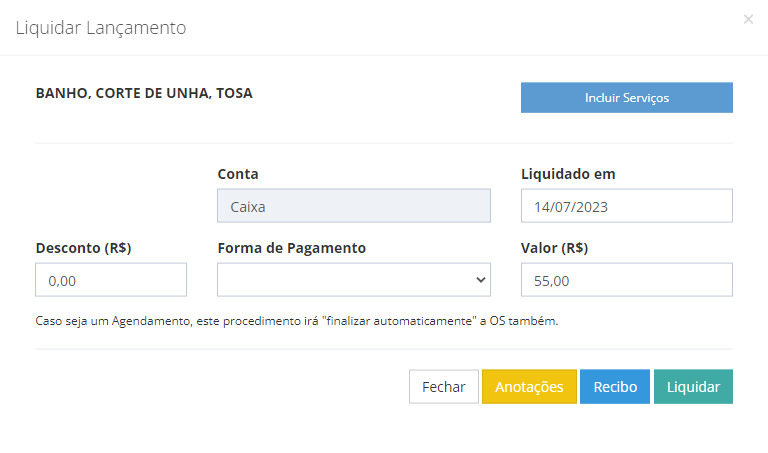Viewport: 768px width, 453px height.
Task: Select the BANHO, CORTE DE UNHA, TOSA heading
Action: 144,93
